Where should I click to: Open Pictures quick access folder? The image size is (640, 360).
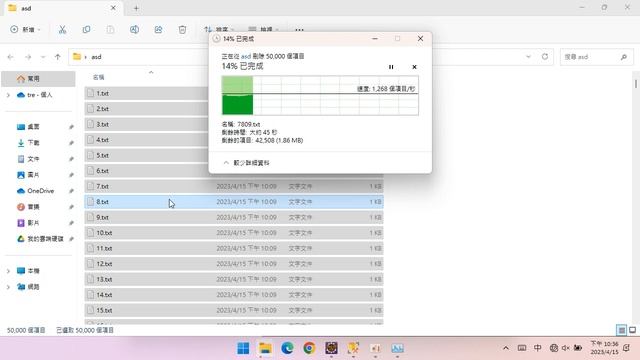(x=33, y=175)
